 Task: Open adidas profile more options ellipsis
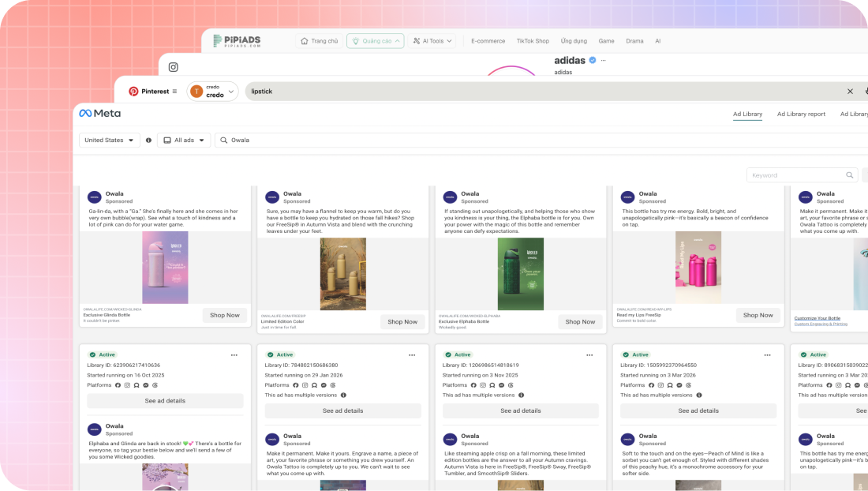pyautogui.click(x=604, y=60)
